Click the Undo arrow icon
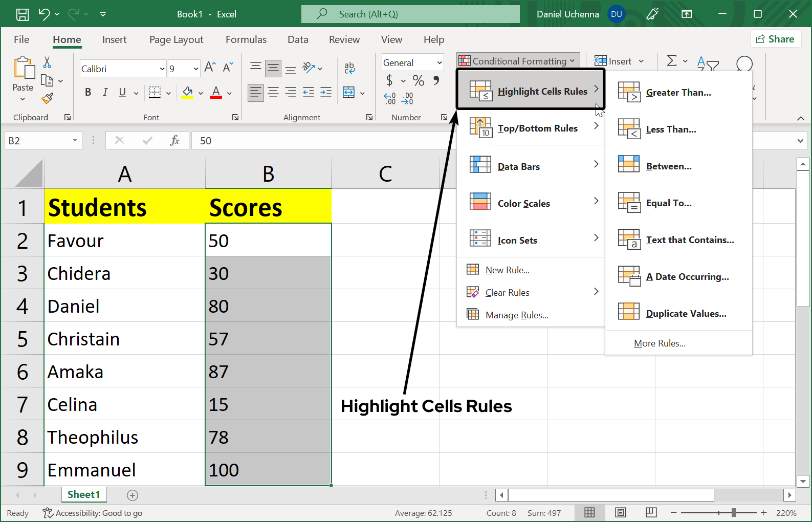This screenshot has height=522, width=812. pyautogui.click(x=44, y=14)
